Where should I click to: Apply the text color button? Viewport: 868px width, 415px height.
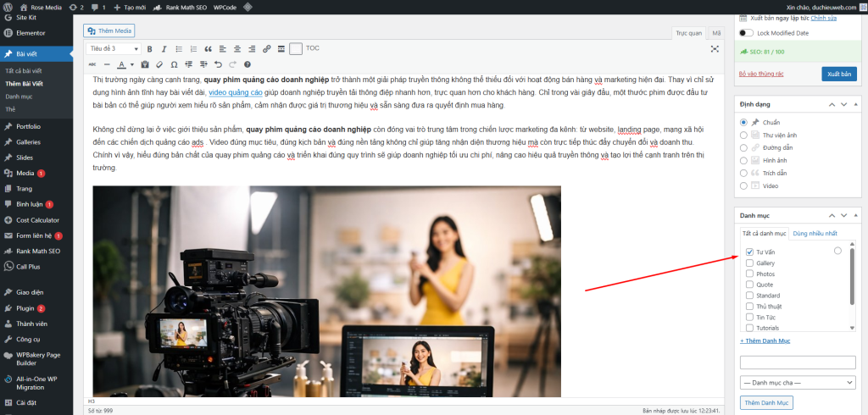pyautogui.click(x=121, y=64)
